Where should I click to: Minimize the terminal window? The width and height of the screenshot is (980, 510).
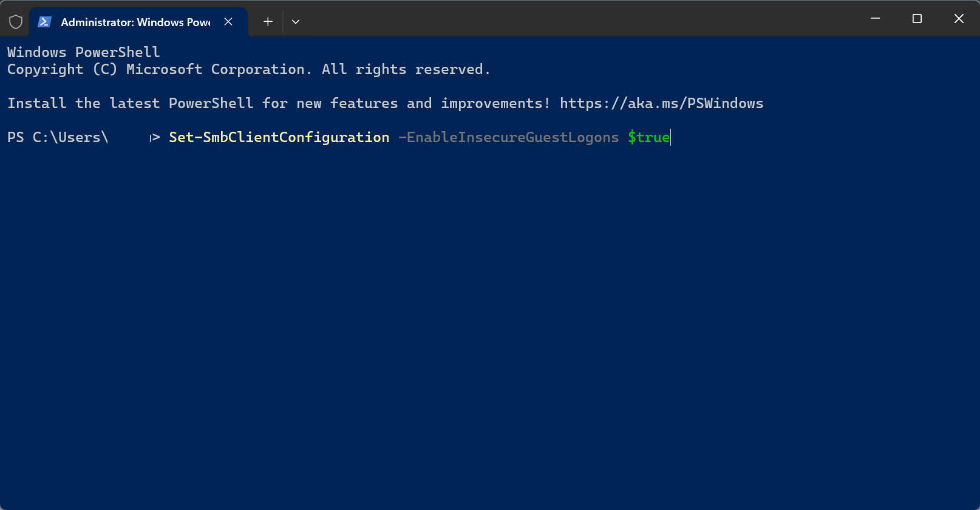click(x=875, y=19)
